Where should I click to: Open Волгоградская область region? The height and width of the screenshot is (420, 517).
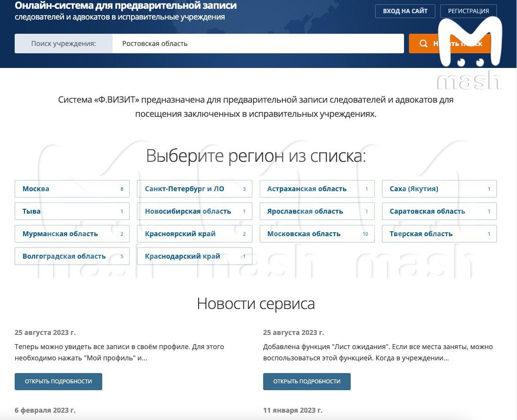72,256
